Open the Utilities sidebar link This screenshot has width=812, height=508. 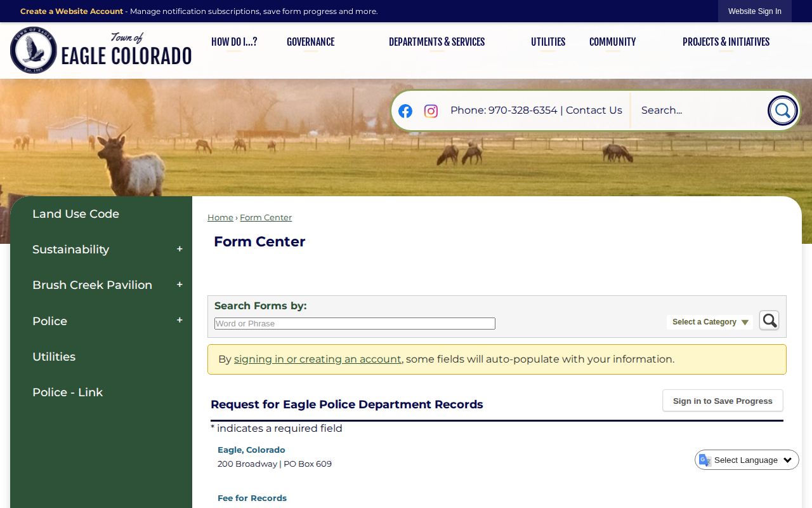[x=54, y=357]
